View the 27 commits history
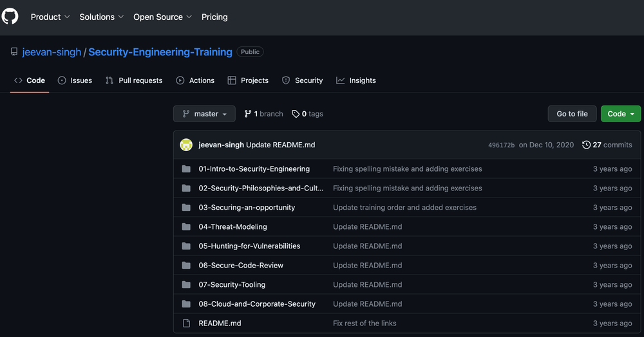The width and height of the screenshot is (644, 337). click(x=607, y=145)
